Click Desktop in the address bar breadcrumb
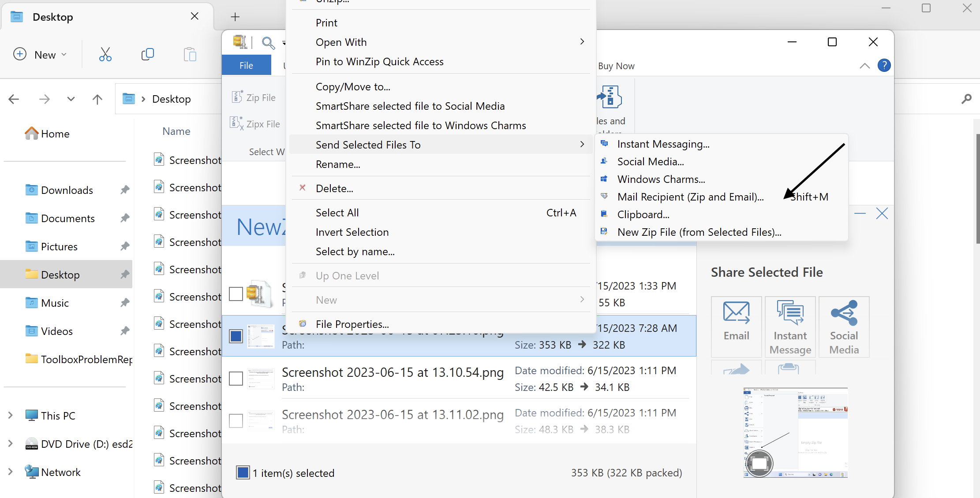 click(172, 99)
